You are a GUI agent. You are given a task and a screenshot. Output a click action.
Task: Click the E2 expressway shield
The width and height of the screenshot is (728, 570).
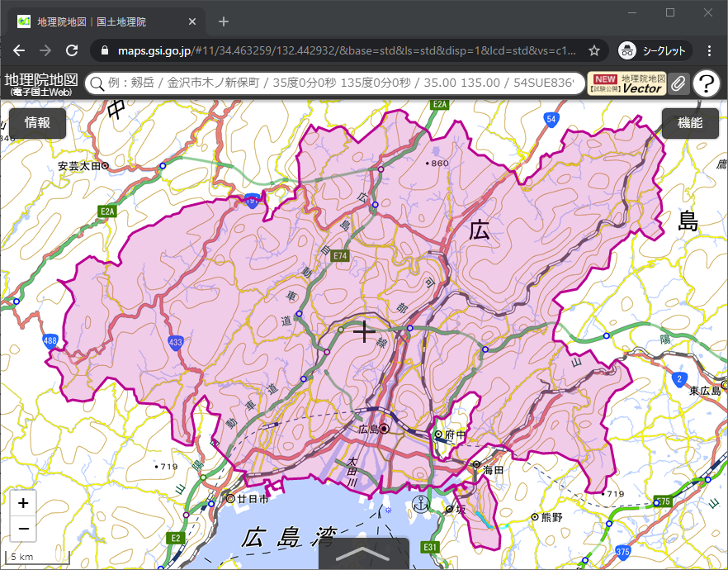click(x=176, y=538)
